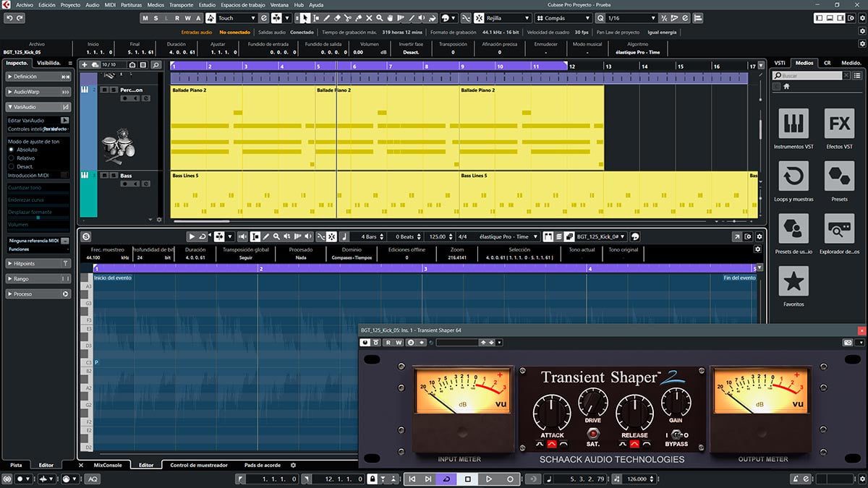Toggle Write automation W on plugin window

point(399,342)
